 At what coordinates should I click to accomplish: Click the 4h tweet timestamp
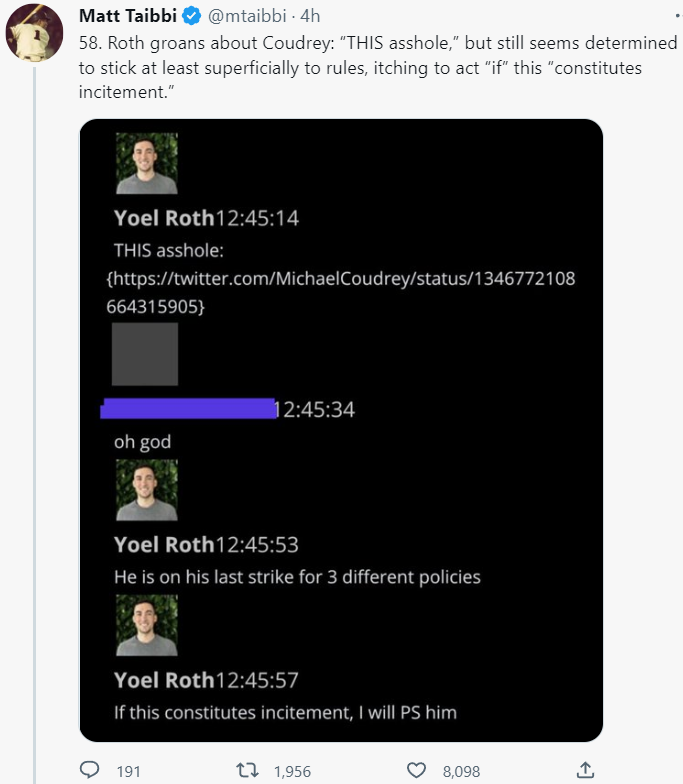coord(310,17)
